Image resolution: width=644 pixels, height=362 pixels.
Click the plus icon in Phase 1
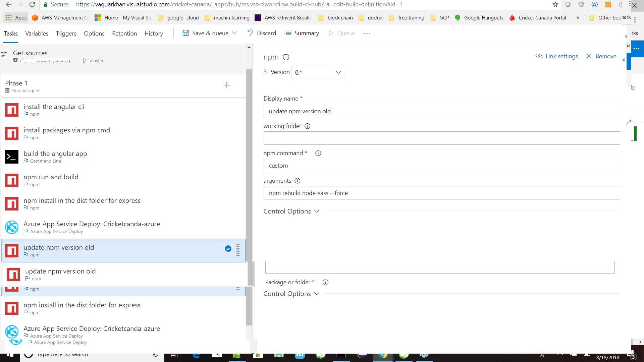(227, 85)
